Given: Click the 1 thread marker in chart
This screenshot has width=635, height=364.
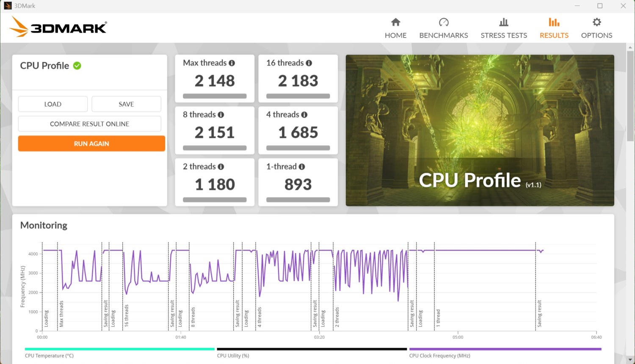Looking at the screenshot, I should click(x=438, y=318).
